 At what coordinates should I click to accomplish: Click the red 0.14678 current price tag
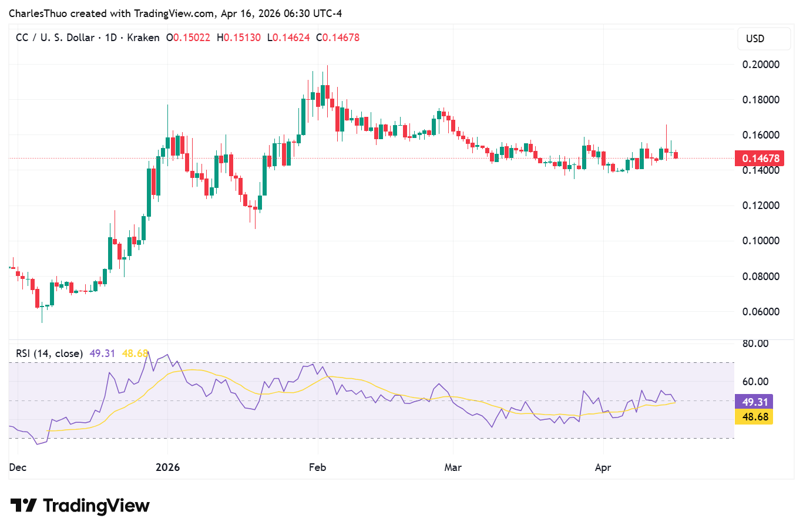point(760,159)
